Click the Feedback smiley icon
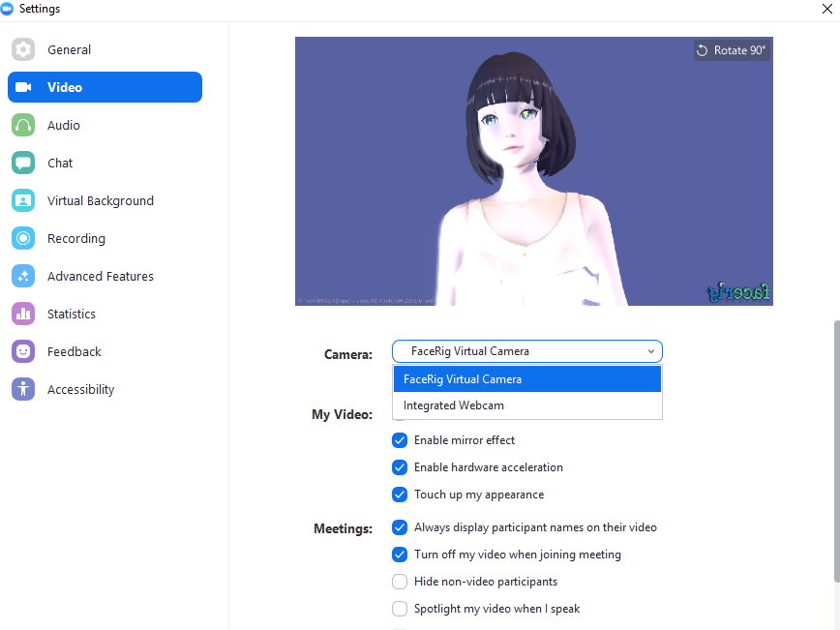Screen dimensions: 840x630 point(23,352)
